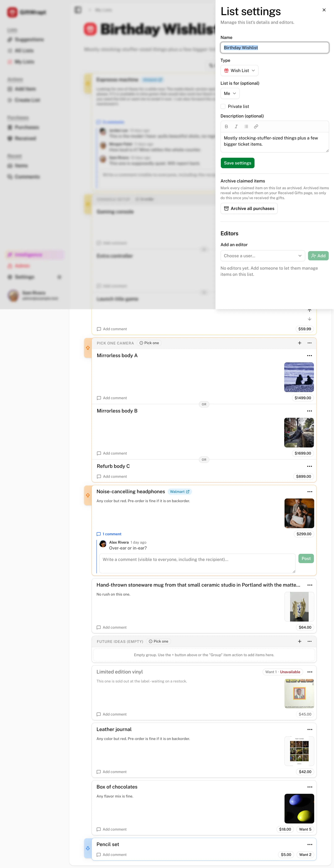The width and height of the screenshot is (334, 868).
Task: Click the 'Refurb body C' title
Action: (113, 466)
